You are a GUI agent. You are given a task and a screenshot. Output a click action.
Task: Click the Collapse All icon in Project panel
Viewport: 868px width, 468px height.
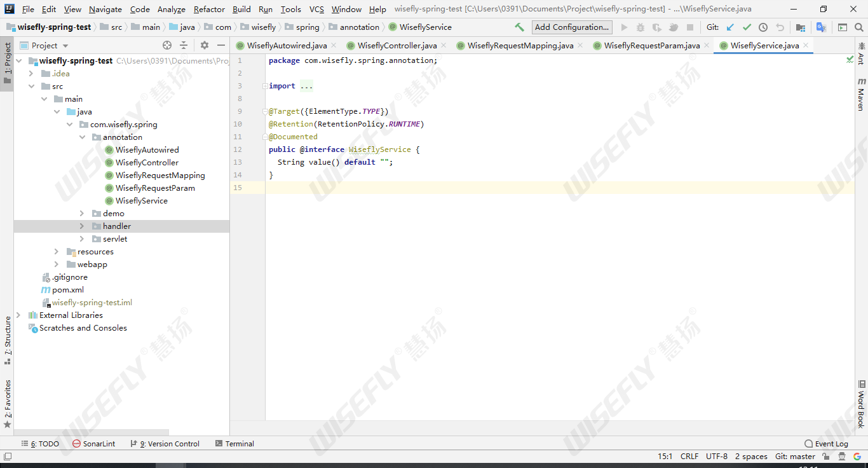pyautogui.click(x=184, y=45)
